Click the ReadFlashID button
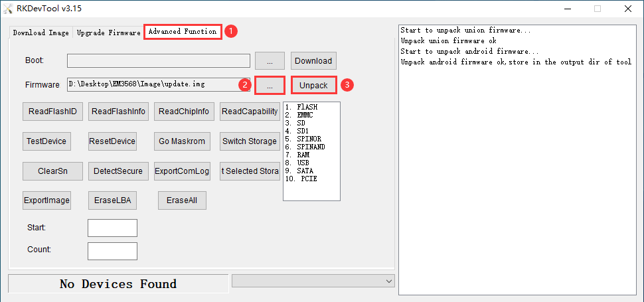 click(53, 112)
